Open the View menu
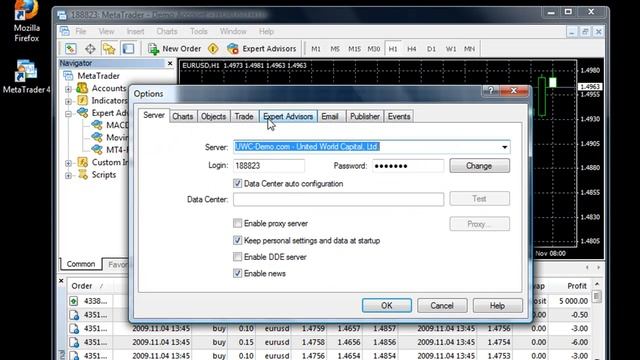 (x=106, y=31)
